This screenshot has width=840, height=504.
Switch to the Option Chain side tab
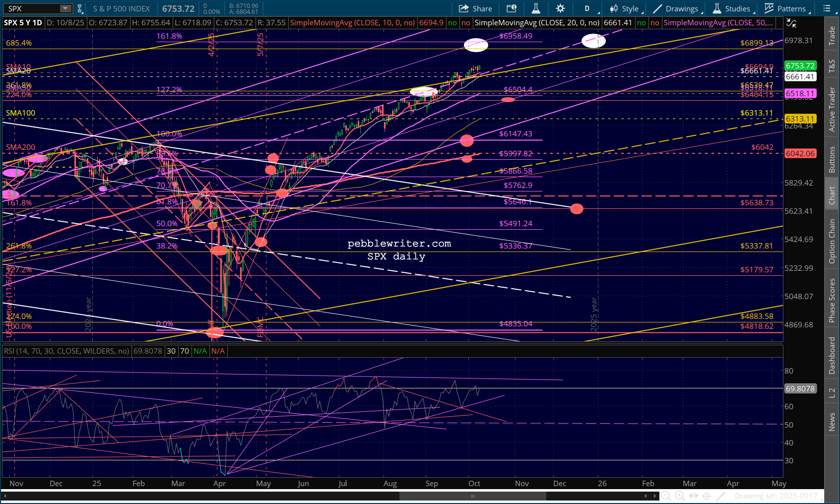click(832, 241)
